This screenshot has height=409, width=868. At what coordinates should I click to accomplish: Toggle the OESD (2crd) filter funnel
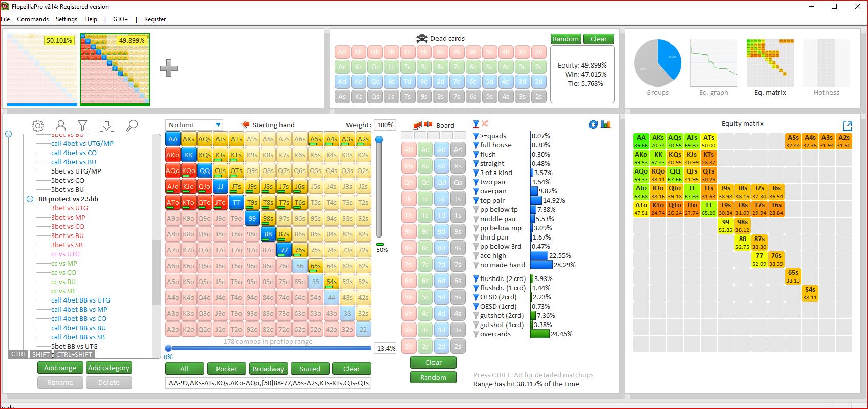(x=476, y=297)
